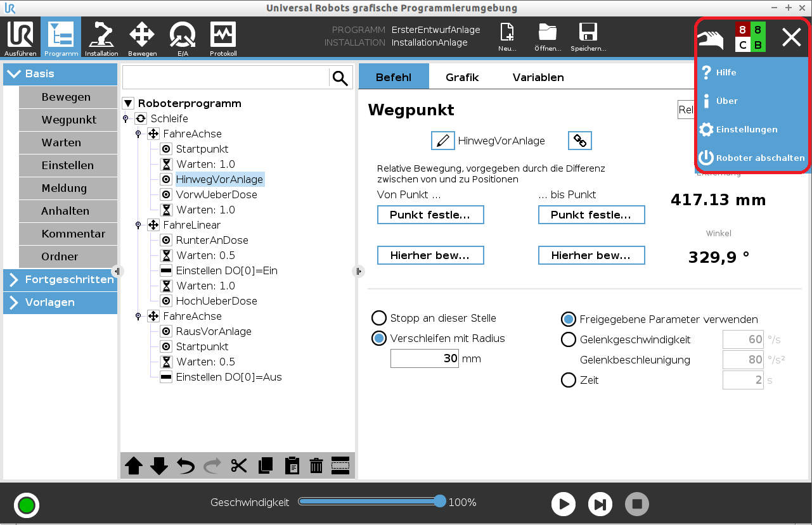Click the undo arrow icon
812x525 pixels.
[x=186, y=466]
